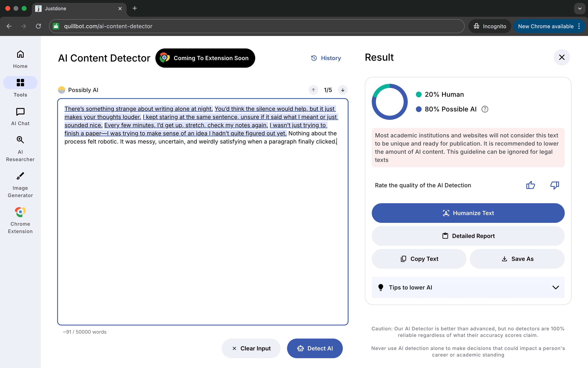
Task: Click the Copy Text button
Action: [419, 259]
